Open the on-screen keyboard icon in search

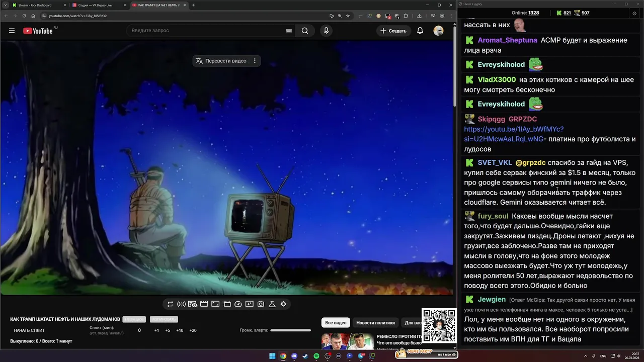click(289, 31)
